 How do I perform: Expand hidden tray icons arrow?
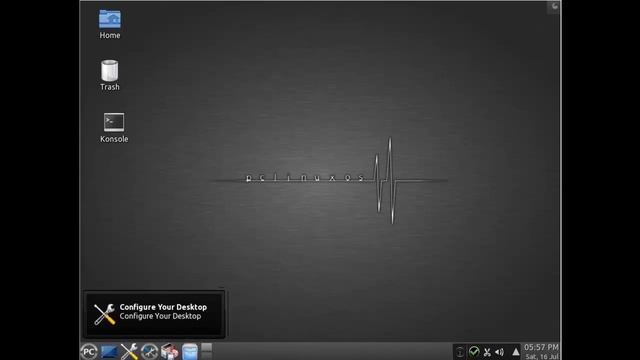pos(516,351)
